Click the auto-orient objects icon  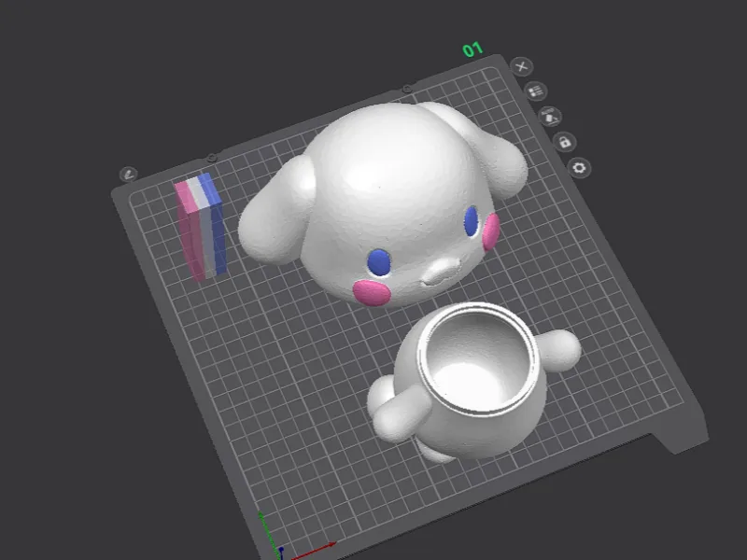[550, 116]
